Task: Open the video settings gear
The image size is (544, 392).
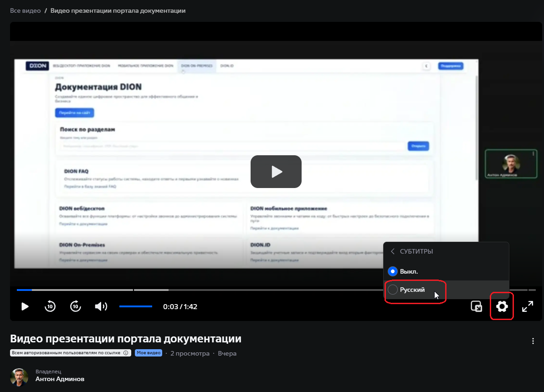Action: 502,306
